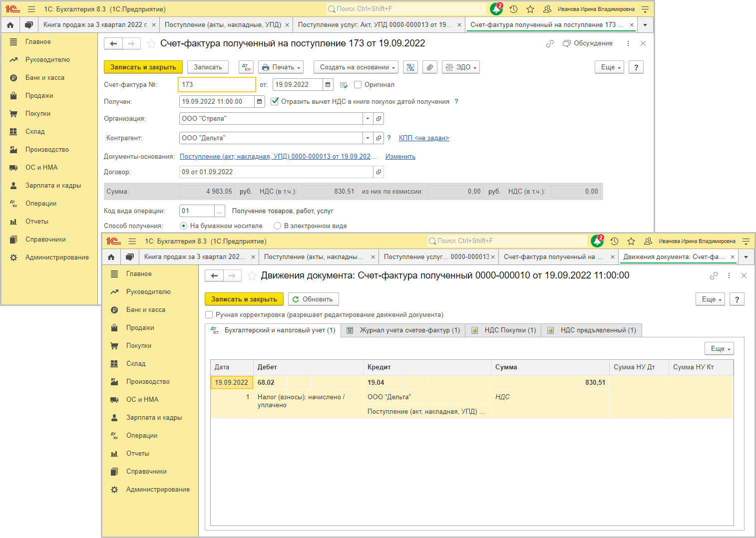Open notifications bell in the front window
The height and width of the screenshot is (538, 756).
[x=597, y=241]
